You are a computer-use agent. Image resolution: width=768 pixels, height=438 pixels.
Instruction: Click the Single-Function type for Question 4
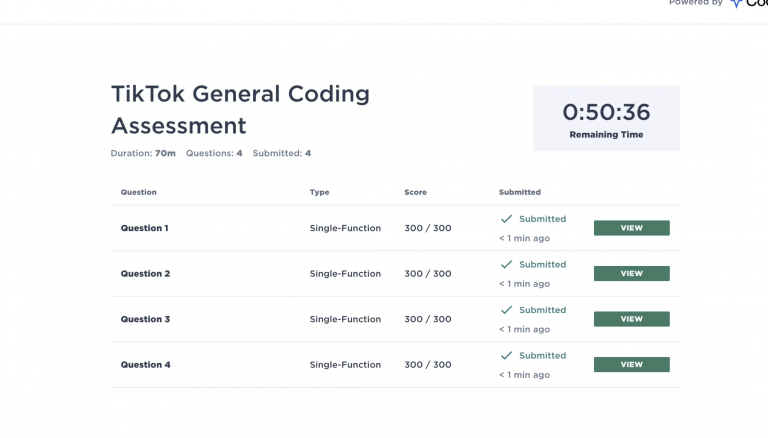pyautogui.click(x=345, y=365)
